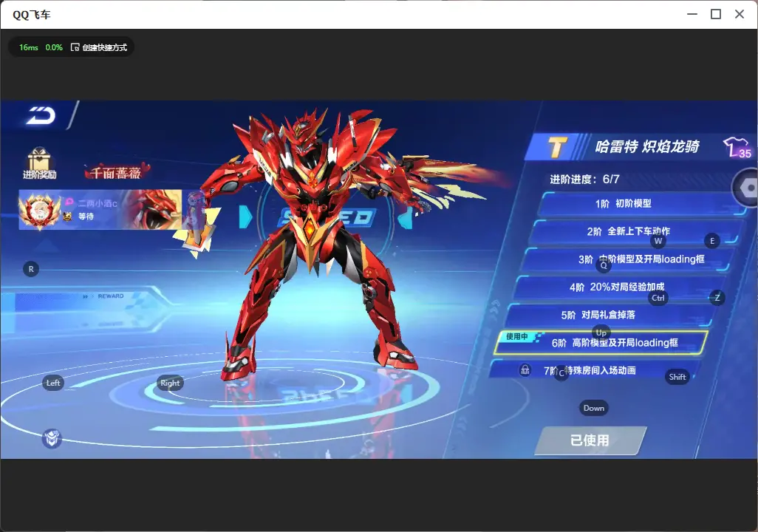Click the 使用中 in-use tag
Viewport: 758px width, 532px height.
click(516, 337)
